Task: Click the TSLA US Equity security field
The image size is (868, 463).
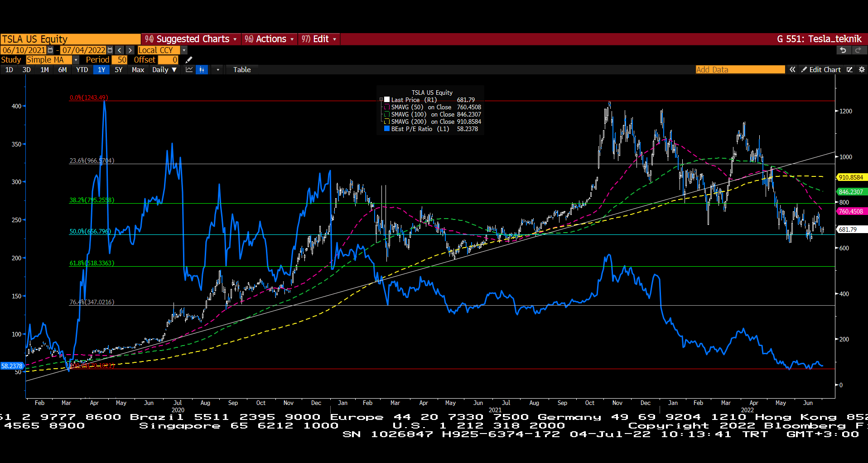Action: (70, 39)
